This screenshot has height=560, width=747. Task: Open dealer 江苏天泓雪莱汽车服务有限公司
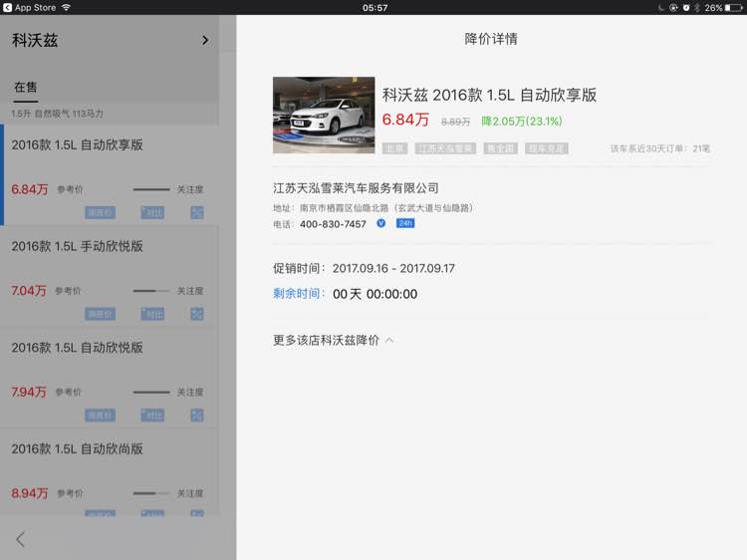click(x=356, y=187)
